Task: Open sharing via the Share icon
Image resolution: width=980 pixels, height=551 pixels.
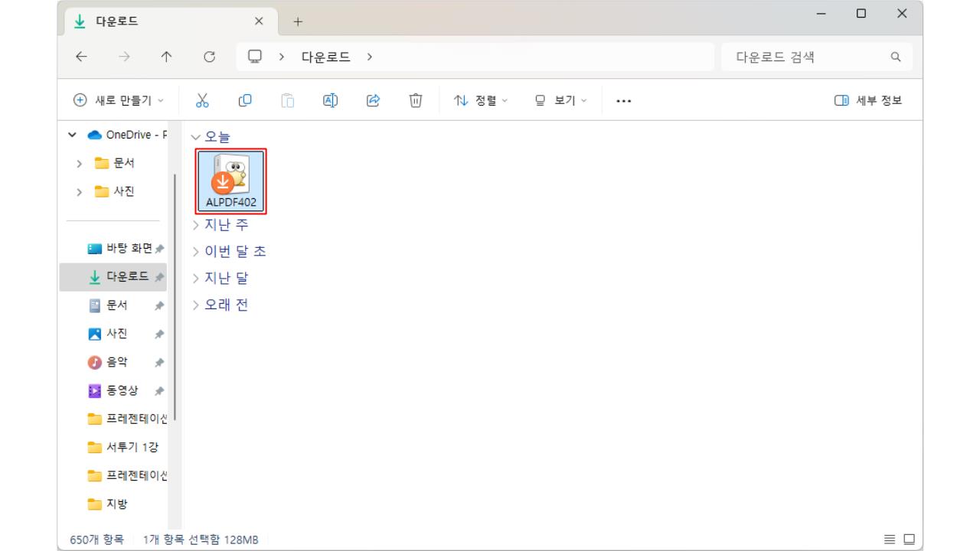Action: (x=373, y=99)
